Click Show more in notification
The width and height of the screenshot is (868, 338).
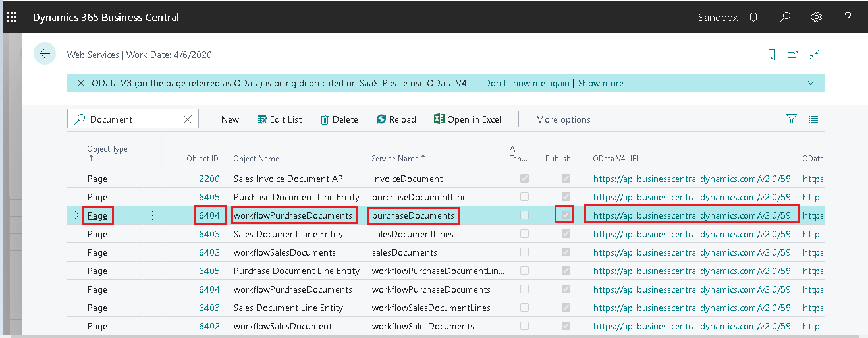[x=601, y=83]
